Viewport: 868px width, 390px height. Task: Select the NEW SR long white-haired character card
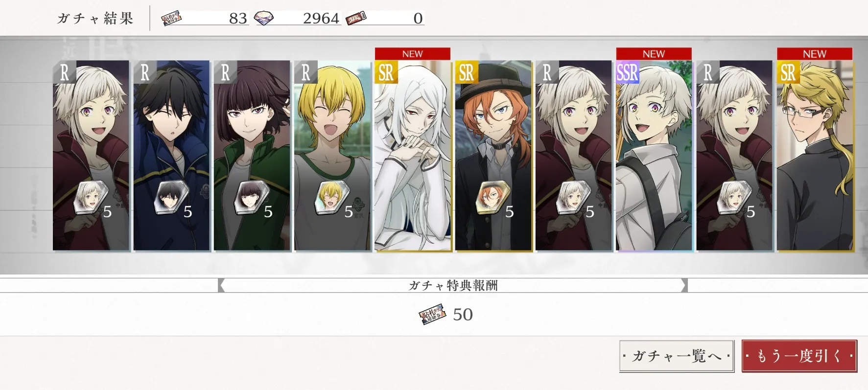413,155
